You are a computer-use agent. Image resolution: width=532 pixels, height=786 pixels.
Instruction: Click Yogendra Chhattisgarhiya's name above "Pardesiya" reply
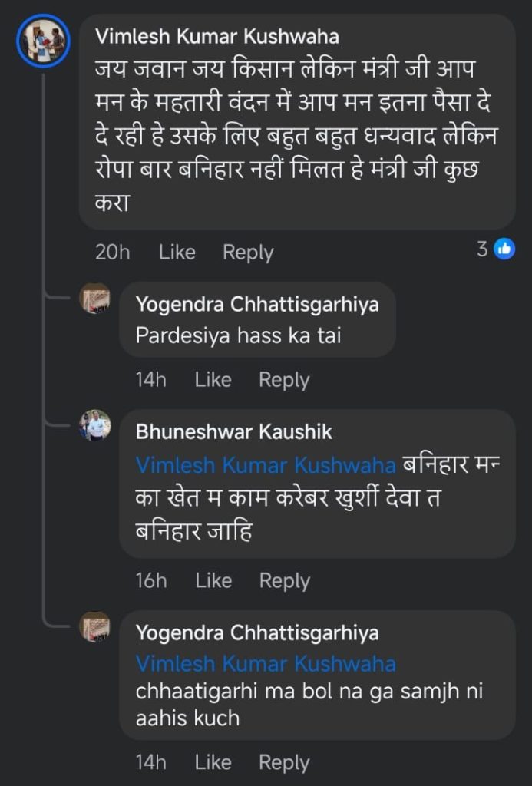(256, 305)
